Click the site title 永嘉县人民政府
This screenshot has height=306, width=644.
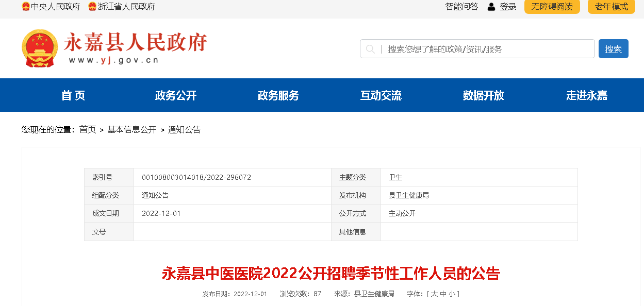pyautogui.click(x=136, y=42)
